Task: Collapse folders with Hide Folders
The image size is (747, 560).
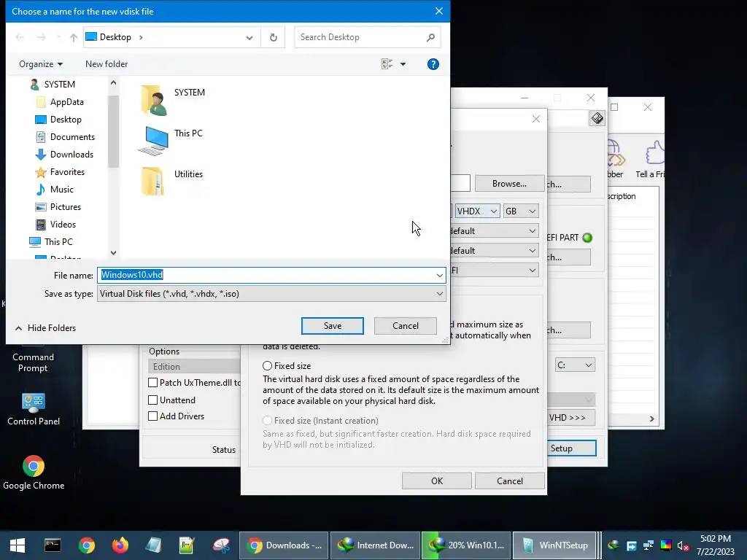Action: [45, 327]
